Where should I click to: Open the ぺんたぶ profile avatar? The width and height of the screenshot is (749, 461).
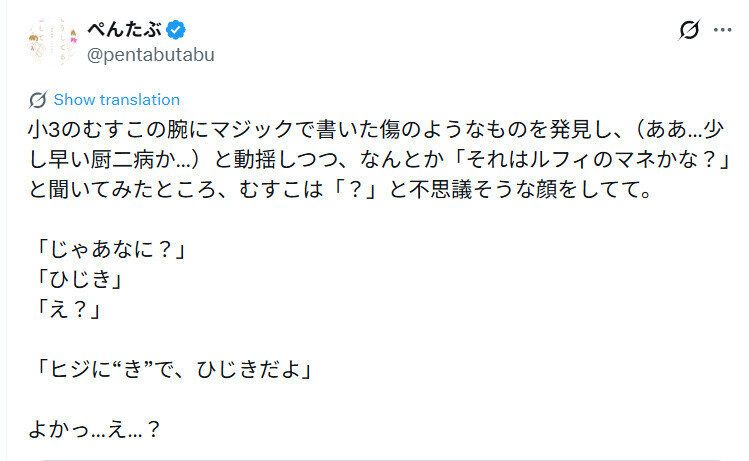coord(46,39)
